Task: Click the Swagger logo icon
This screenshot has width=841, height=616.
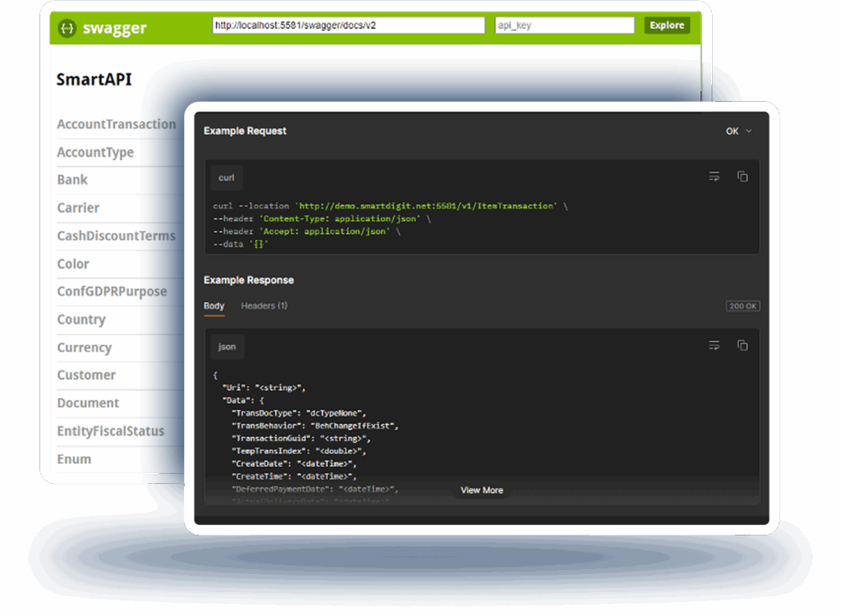Action: [x=67, y=28]
